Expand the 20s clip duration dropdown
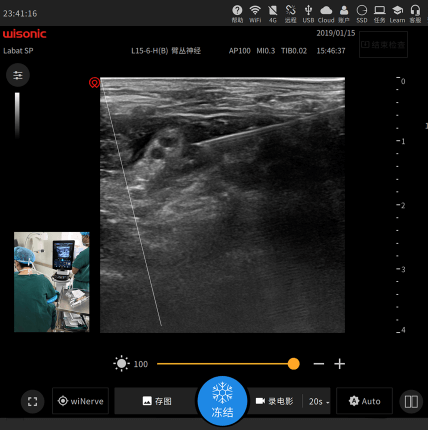Viewport: 428px width, 430px height. [x=319, y=401]
